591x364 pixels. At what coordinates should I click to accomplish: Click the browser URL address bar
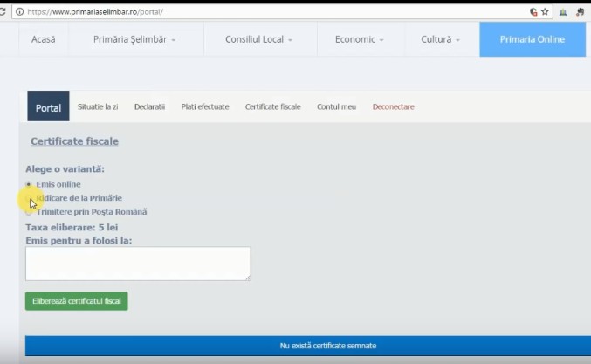(262, 12)
